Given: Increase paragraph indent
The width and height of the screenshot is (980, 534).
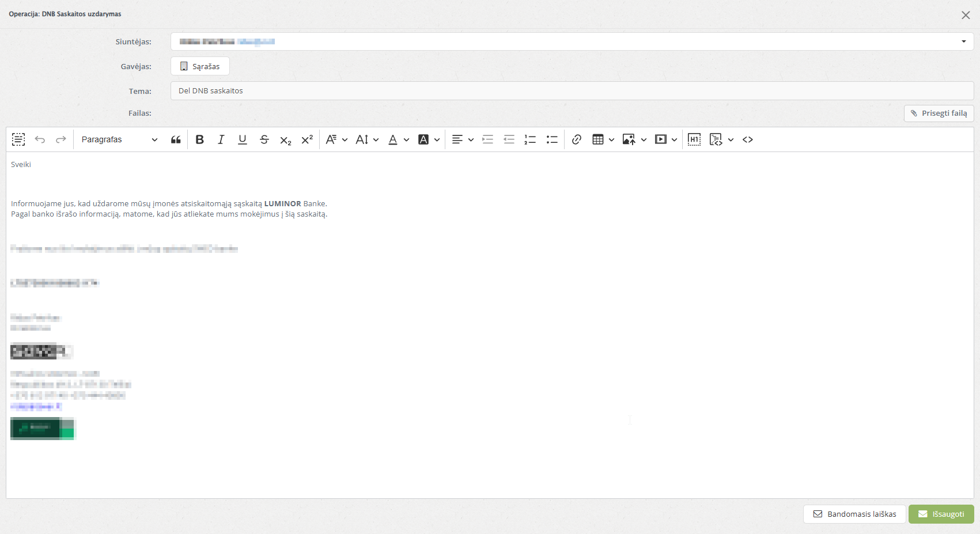Looking at the screenshot, I should (x=487, y=139).
